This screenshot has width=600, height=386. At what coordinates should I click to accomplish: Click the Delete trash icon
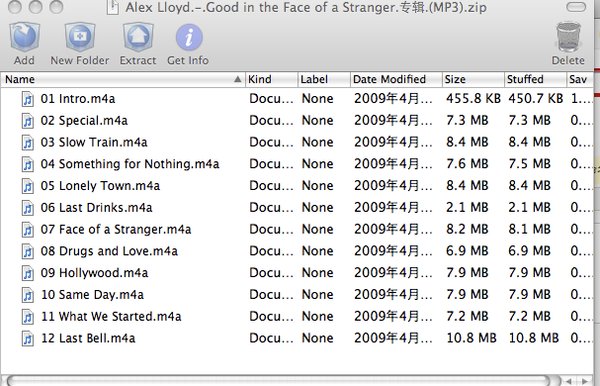[568, 37]
